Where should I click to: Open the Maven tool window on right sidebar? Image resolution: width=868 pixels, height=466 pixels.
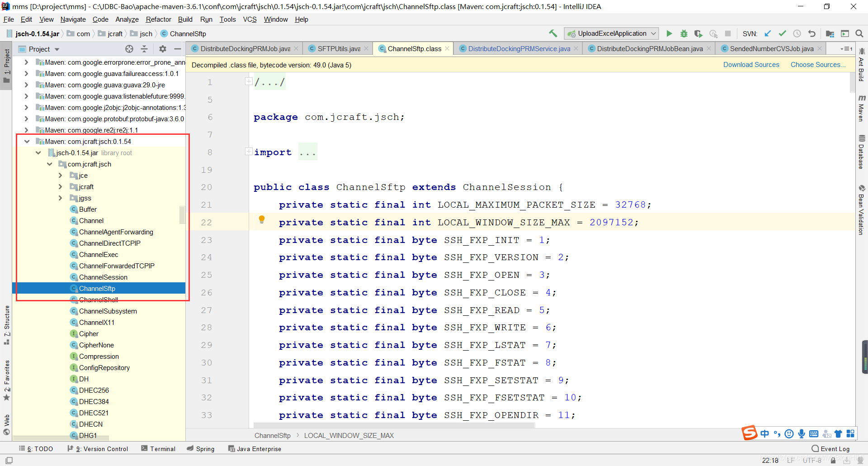pos(862,108)
